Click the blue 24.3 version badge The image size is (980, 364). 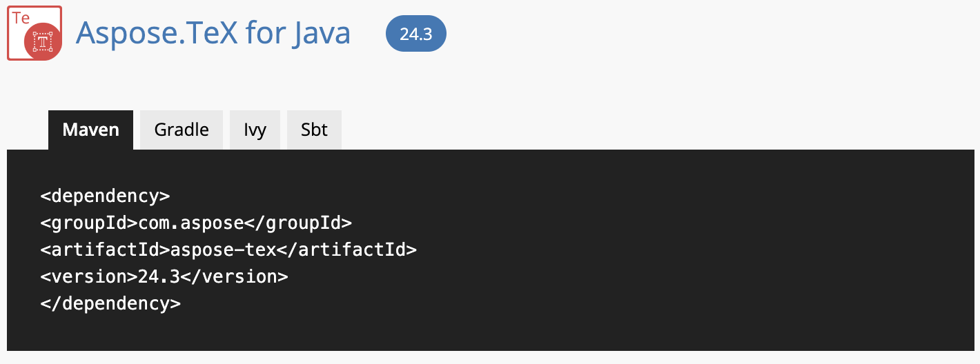415,34
